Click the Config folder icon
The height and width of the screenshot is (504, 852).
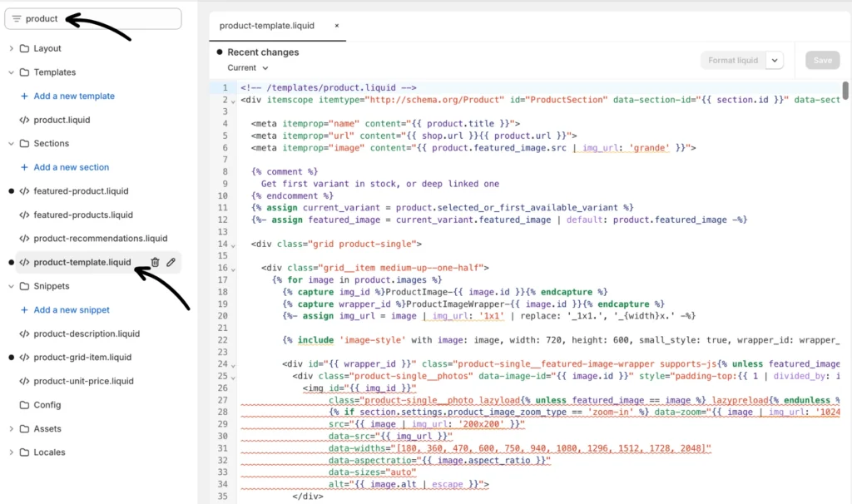25,405
